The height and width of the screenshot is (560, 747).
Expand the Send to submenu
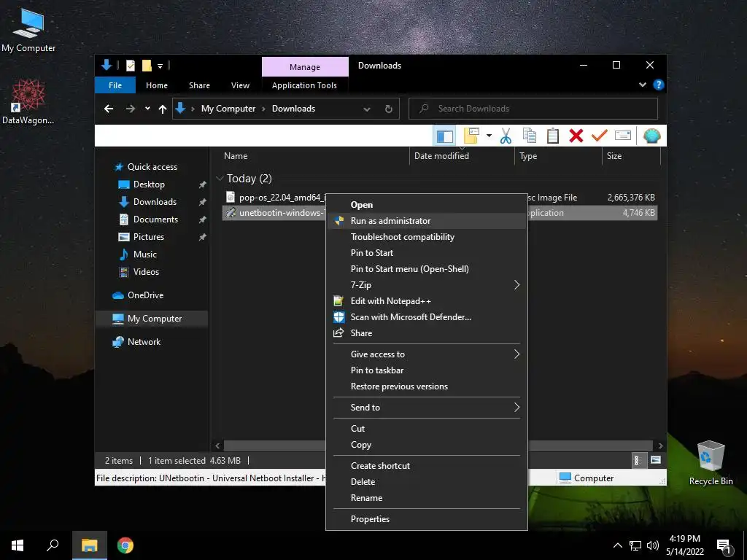tap(426, 408)
